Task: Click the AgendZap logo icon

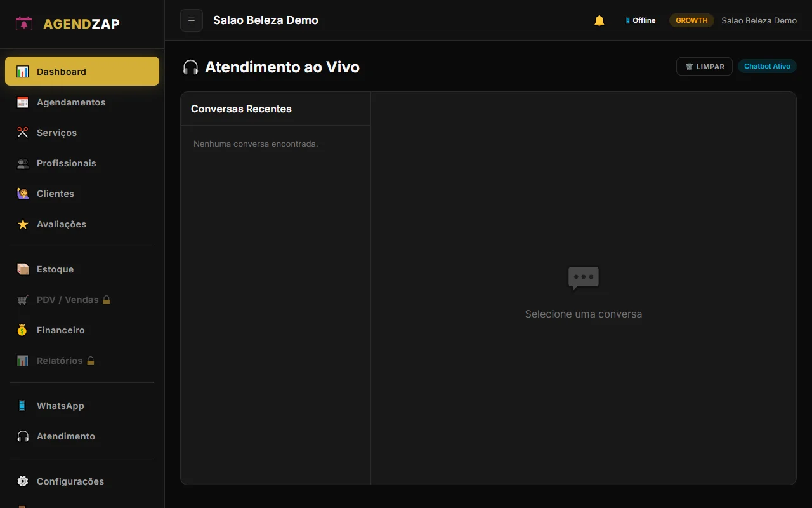Action: (24, 24)
